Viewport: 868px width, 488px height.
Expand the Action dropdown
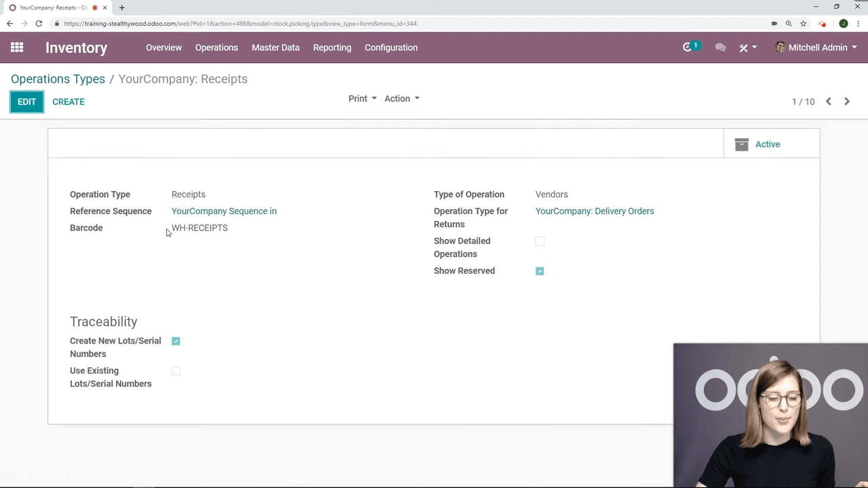pos(401,99)
